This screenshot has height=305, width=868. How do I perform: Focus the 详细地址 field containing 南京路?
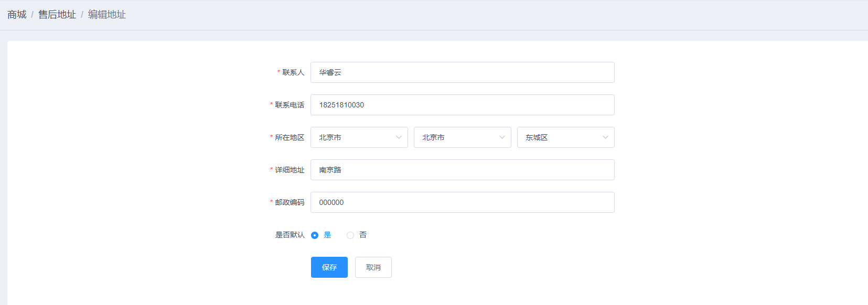[462, 170]
